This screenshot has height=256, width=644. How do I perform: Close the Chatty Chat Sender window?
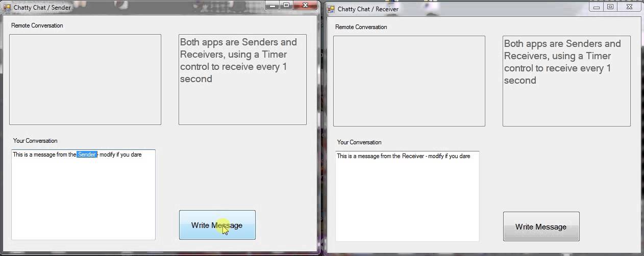305,6
